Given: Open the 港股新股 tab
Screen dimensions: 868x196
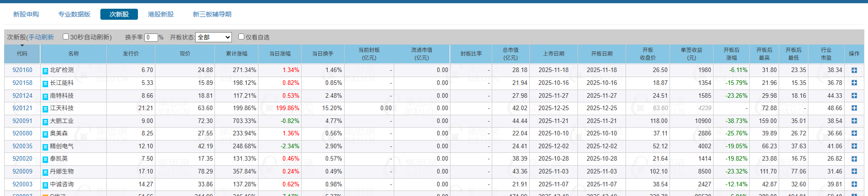Looking at the screenshot, I should [161, 14].
